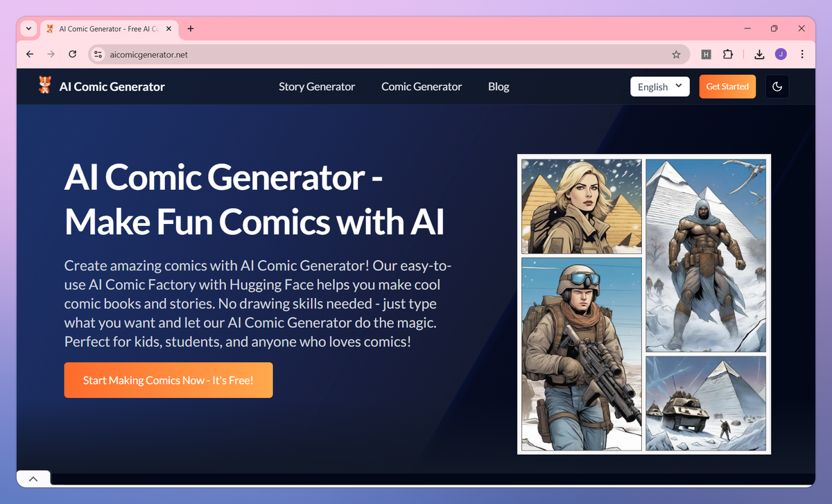832x504 pixels.
Task: Open browser downloads with the download icon
Action: [x=759, y=54]
